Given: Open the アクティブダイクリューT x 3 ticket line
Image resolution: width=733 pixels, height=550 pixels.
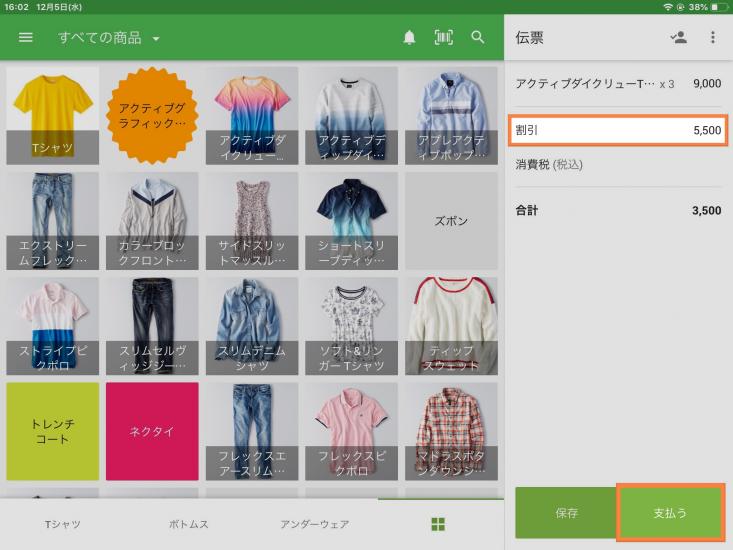Looking at the screenshot, I should [x=618, y=84].
